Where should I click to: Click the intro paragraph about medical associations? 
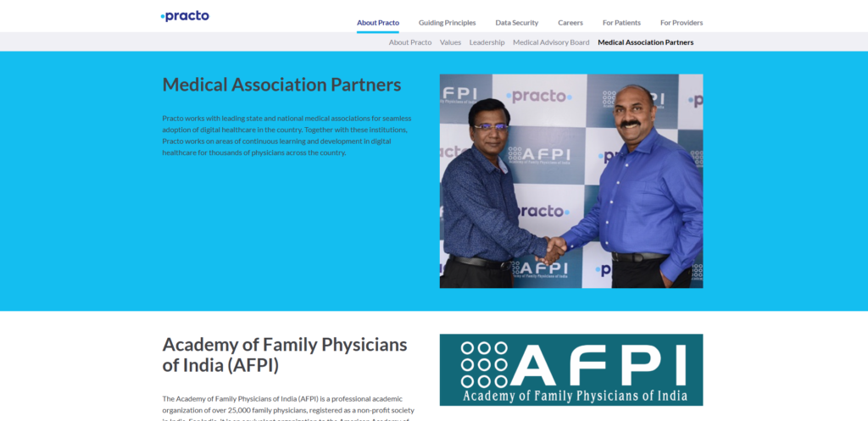(287, 136)
